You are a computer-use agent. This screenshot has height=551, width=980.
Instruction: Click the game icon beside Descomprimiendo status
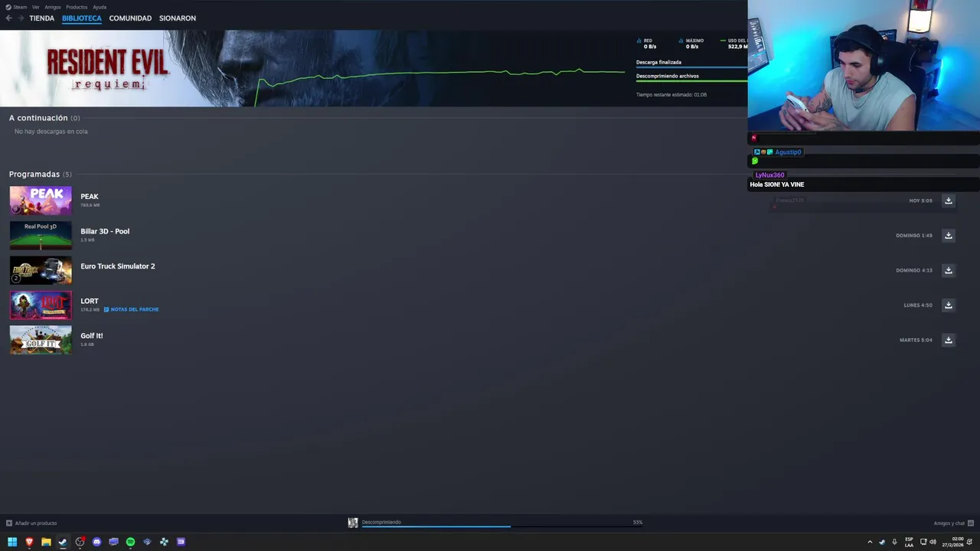point(353,523)
